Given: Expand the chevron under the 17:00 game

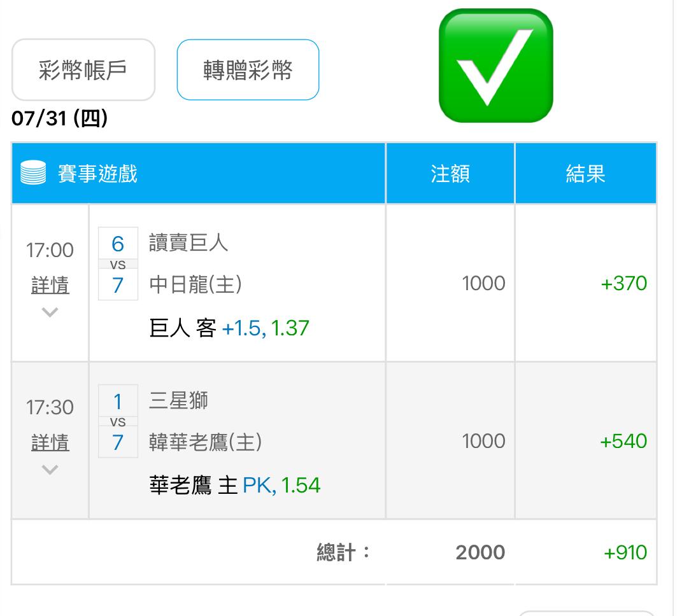Looking at the screenshot, I should click(50, 312).
